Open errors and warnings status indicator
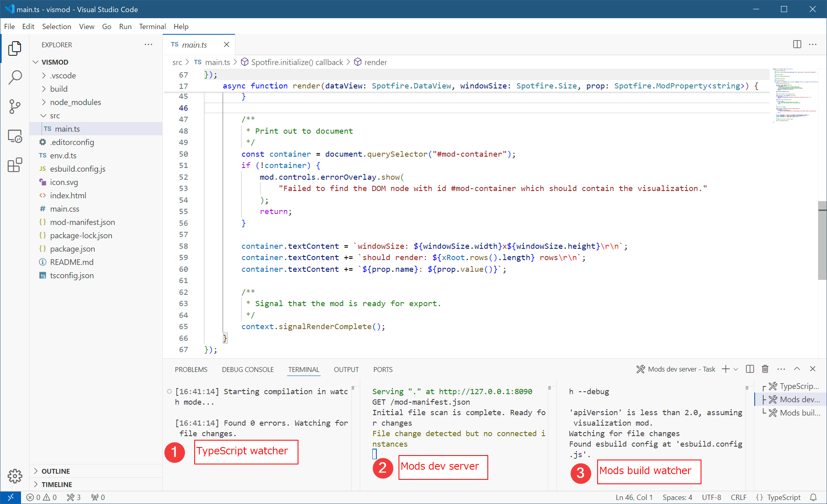 [41, 497]
